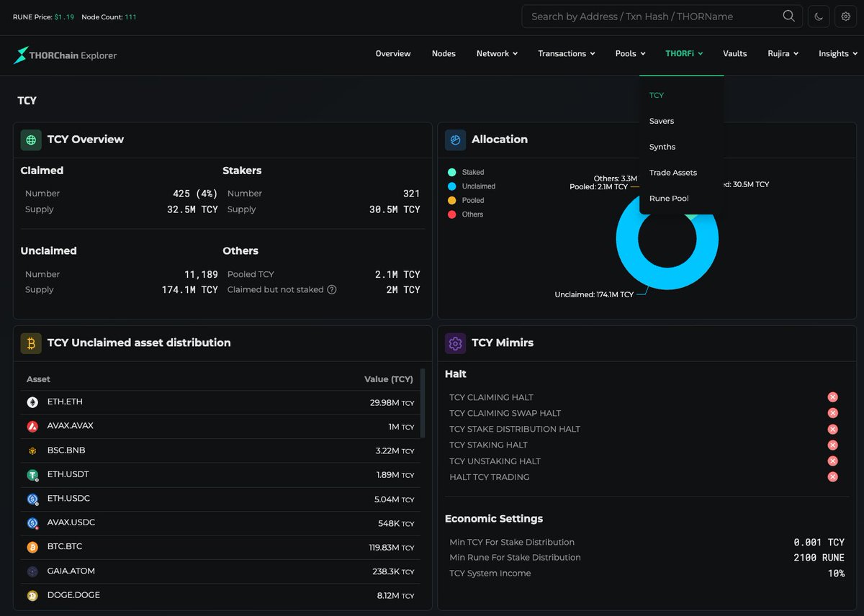Click the AVAX.USDC asset icon
The image size is (864, 616).
(32, 523)
